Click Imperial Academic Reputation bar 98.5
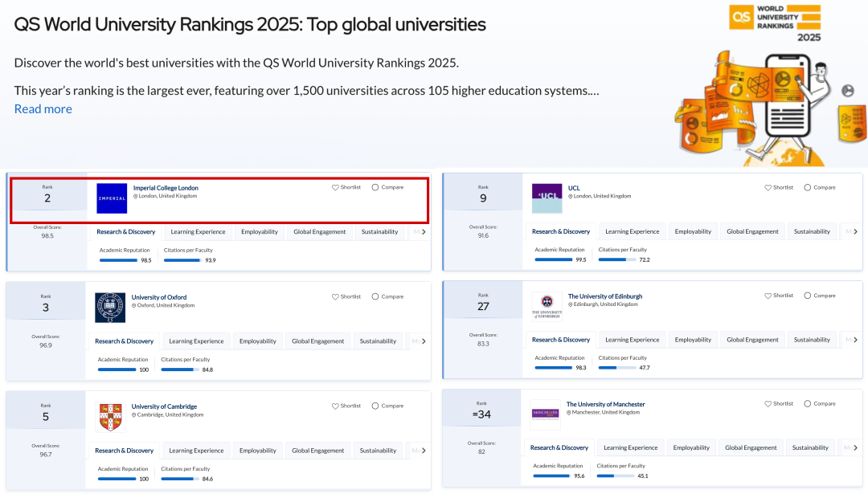The width and height of the screenshot is (868, 498). click(118, 260)
